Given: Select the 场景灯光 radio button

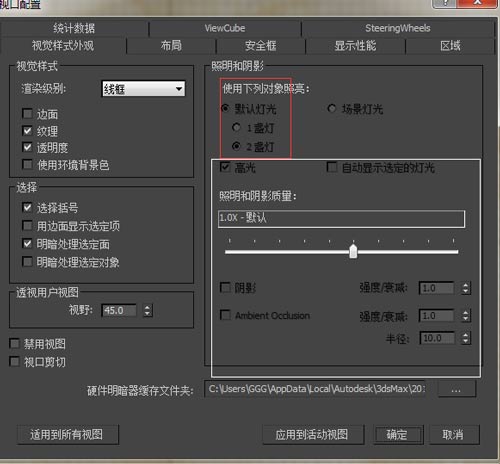Looking at the screenshot, I should point(332,108).
